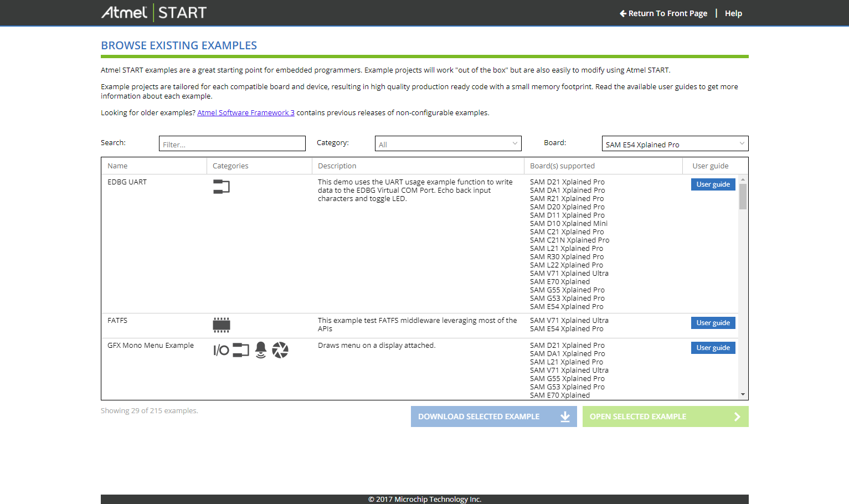Image resolution: width=849 pixels, height=504 pixels.
Task: Open the Board dropdown showing SAM E54 Xplained Pro
Action: [x=675, y=143]
